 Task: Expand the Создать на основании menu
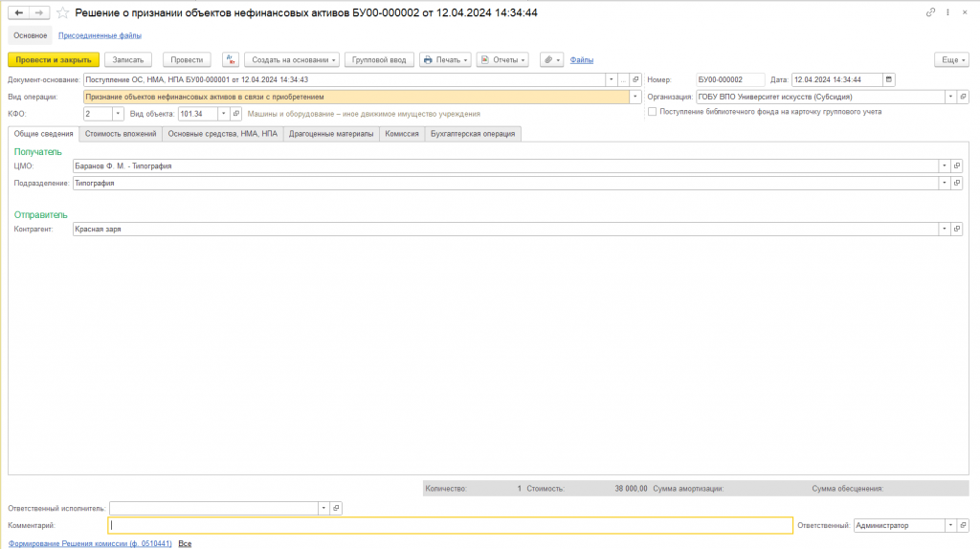point(292,60)
